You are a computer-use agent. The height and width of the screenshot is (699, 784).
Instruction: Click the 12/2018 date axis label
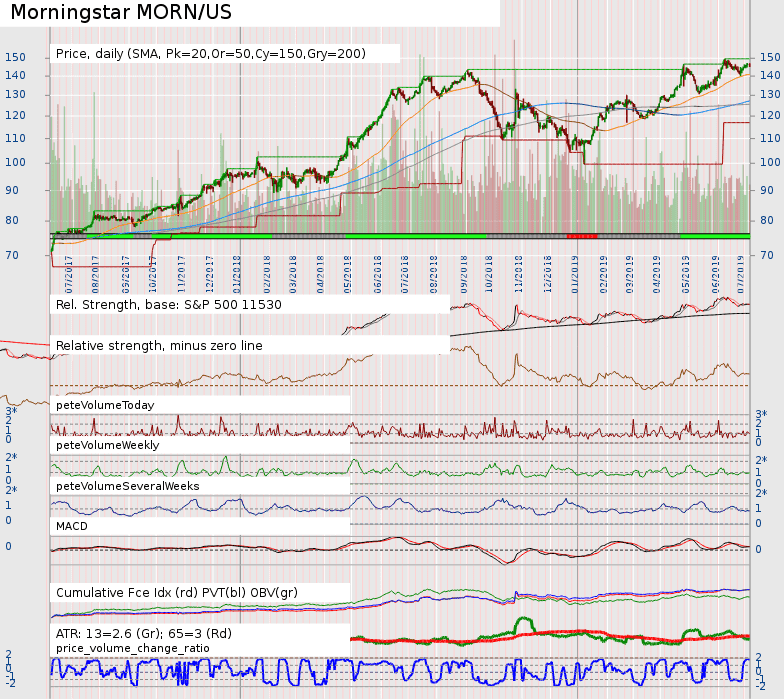(548, 274)
